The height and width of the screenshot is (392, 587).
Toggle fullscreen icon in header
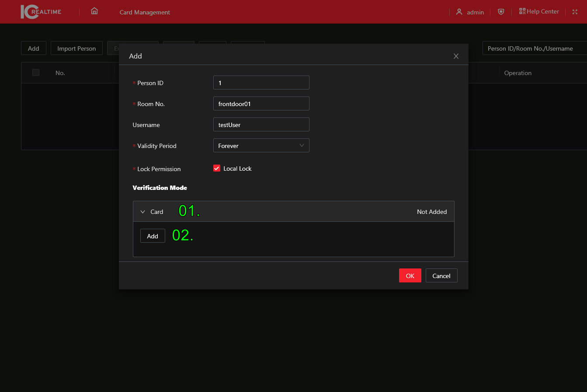pos(575,12)
